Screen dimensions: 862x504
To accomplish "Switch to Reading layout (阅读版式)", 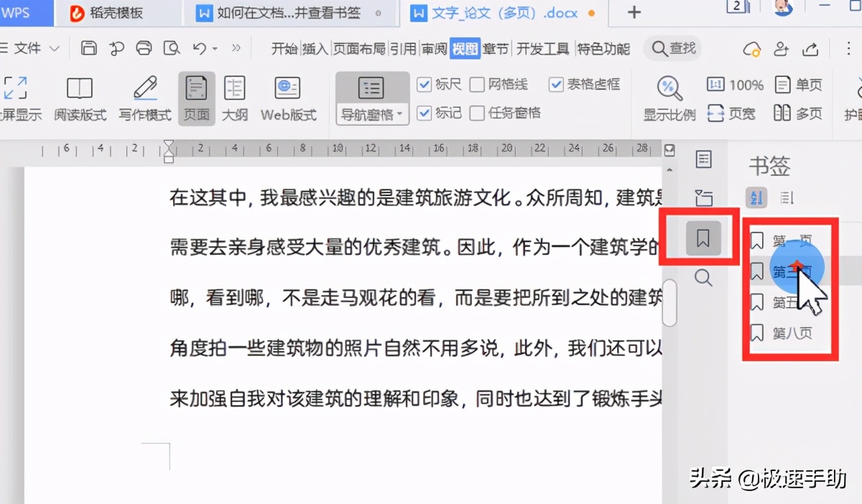I will pyautogui.click(x=80, y=99).
